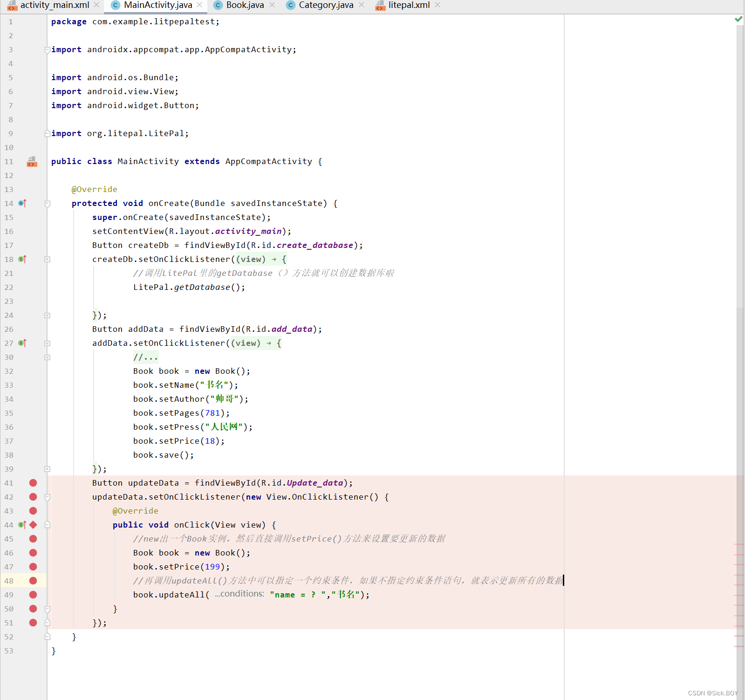Remove the breakpoint on line 46
The image size is (745, 700).
click(33, 553)
